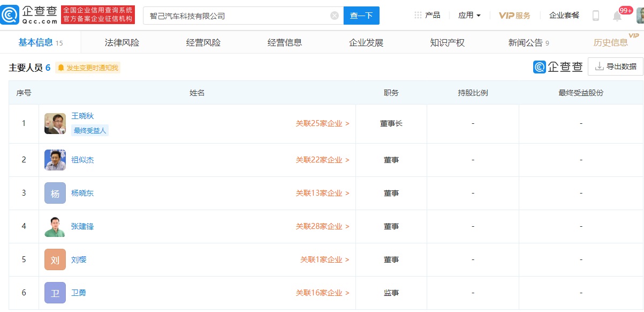Click the 最终受益人 tag

90,130
